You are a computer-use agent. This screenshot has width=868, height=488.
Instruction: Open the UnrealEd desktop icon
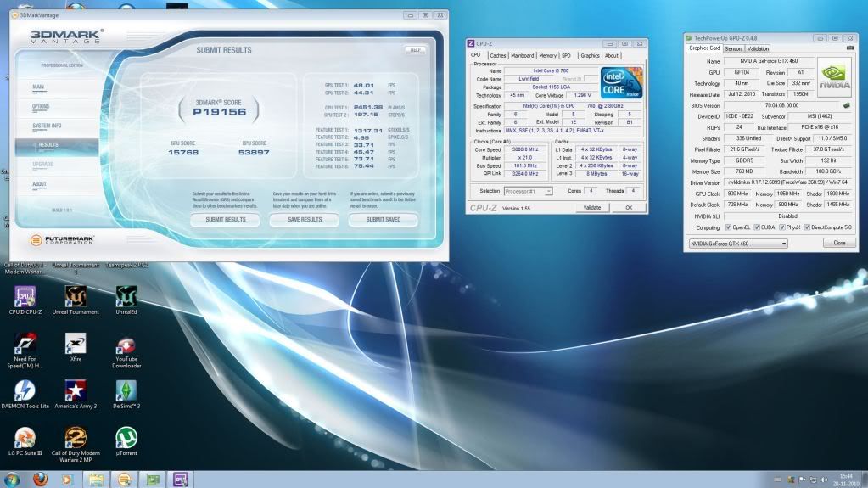tap(126, 300)
